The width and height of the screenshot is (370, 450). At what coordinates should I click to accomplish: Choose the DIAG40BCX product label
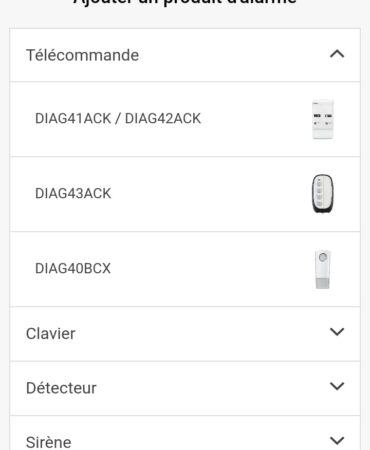pyautogui.click(x=73, y=268)
